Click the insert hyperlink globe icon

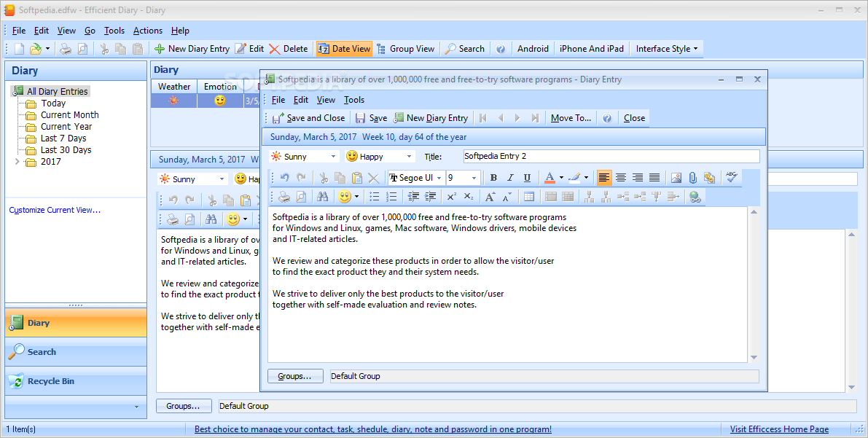pos(695,197)
